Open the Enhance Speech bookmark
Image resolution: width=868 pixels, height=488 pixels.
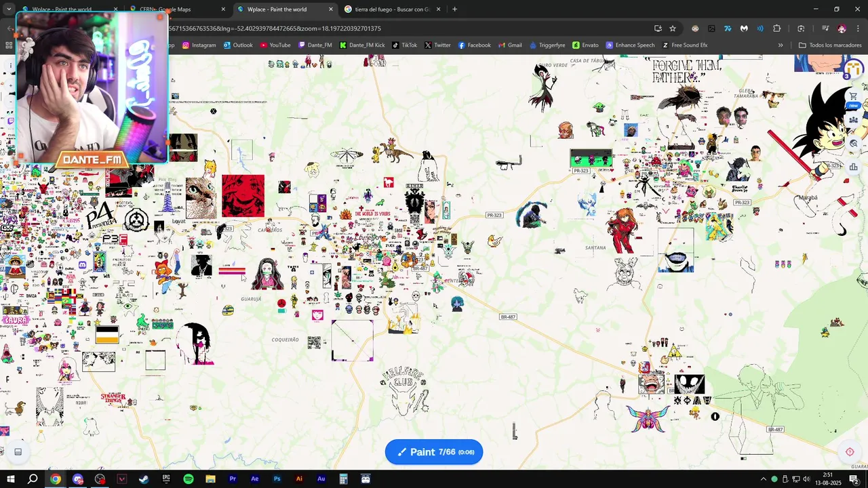pos(631,45)
